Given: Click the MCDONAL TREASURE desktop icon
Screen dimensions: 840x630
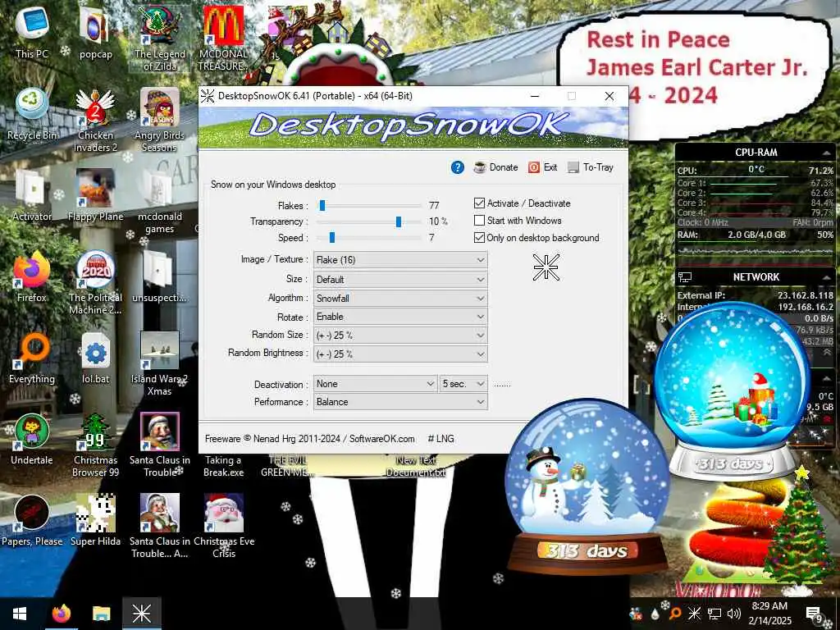Looking at the screenshot, I should (224, 39).
